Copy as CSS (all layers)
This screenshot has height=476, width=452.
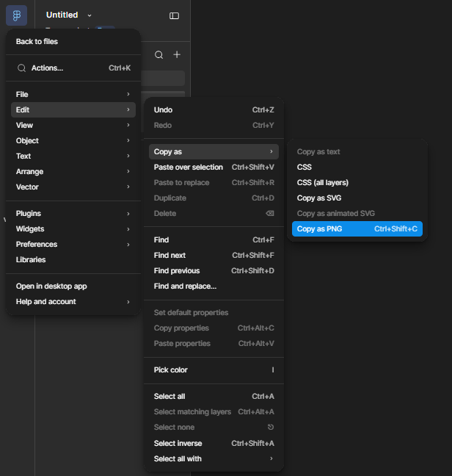point(357,183)
